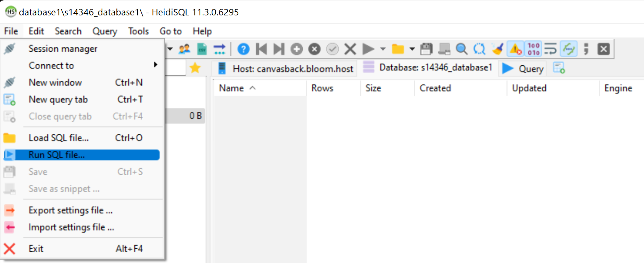Image resolution: width=644 pixels, height=263 pixels.
Task: Open the Host: canvasback.bloom.host tab
Action: [x=286, y=69]
